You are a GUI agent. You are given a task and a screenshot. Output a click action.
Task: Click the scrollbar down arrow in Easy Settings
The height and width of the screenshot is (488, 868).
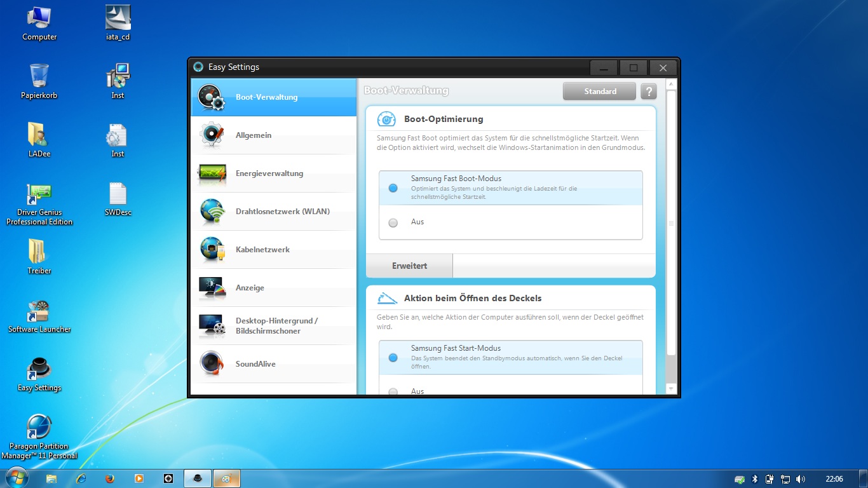coord(671,388)
